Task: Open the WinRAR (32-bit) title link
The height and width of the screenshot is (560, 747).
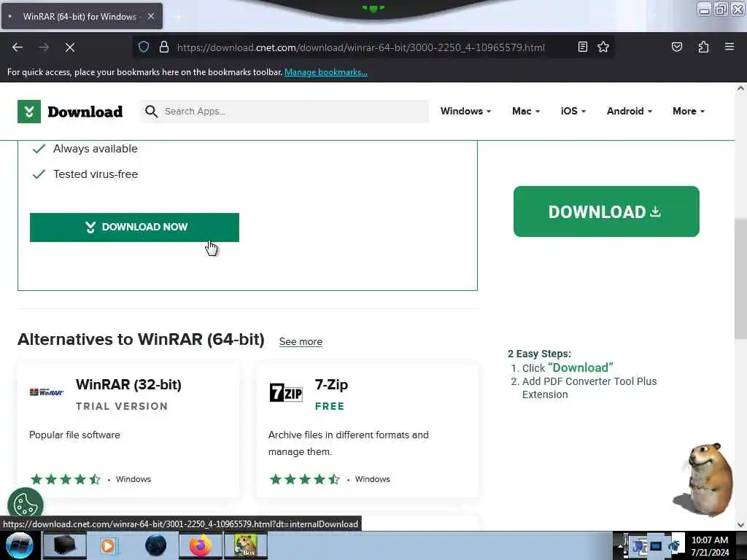Action: click(128, 384)
